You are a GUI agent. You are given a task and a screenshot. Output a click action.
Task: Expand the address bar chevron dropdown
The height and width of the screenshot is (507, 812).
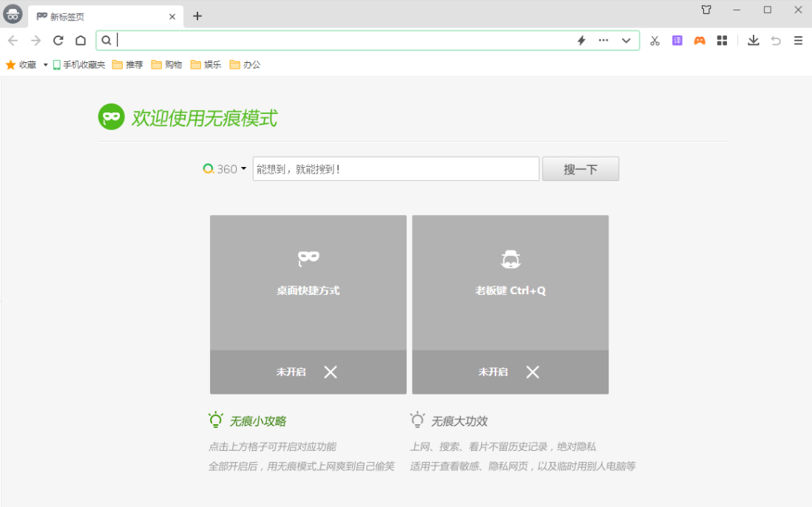click(626, 41)
